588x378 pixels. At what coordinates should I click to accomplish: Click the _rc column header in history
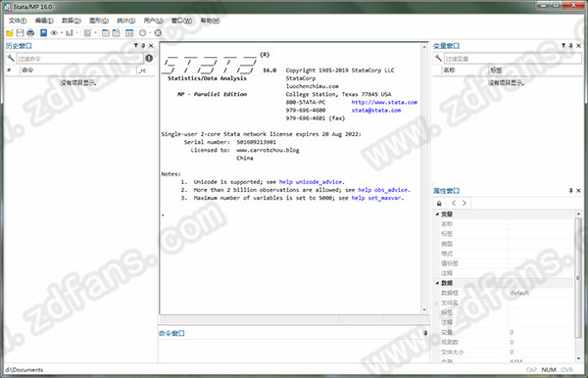142,71
